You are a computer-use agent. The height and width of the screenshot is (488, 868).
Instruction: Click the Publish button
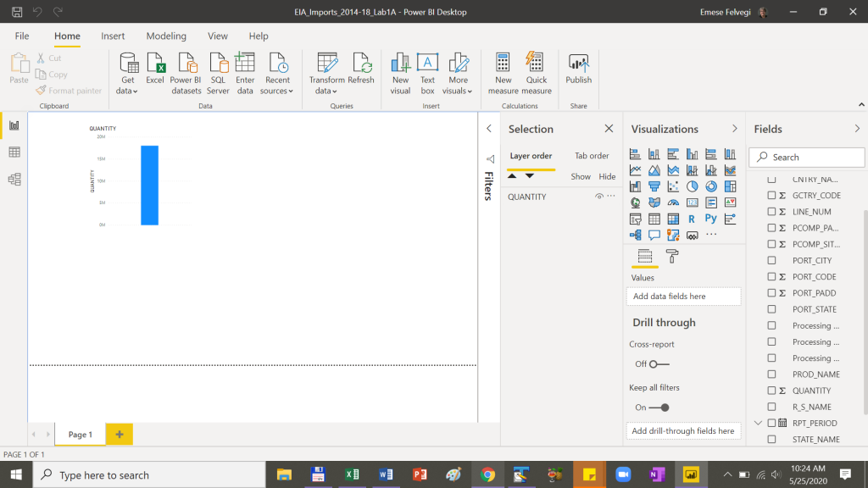tap(578, 72)
